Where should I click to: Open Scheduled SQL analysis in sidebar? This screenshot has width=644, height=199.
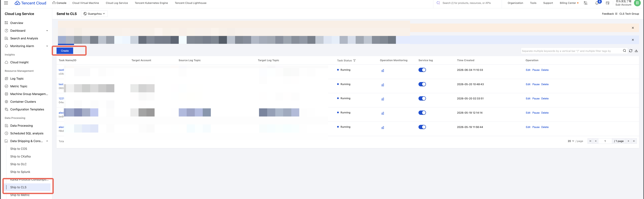(27, 133)
